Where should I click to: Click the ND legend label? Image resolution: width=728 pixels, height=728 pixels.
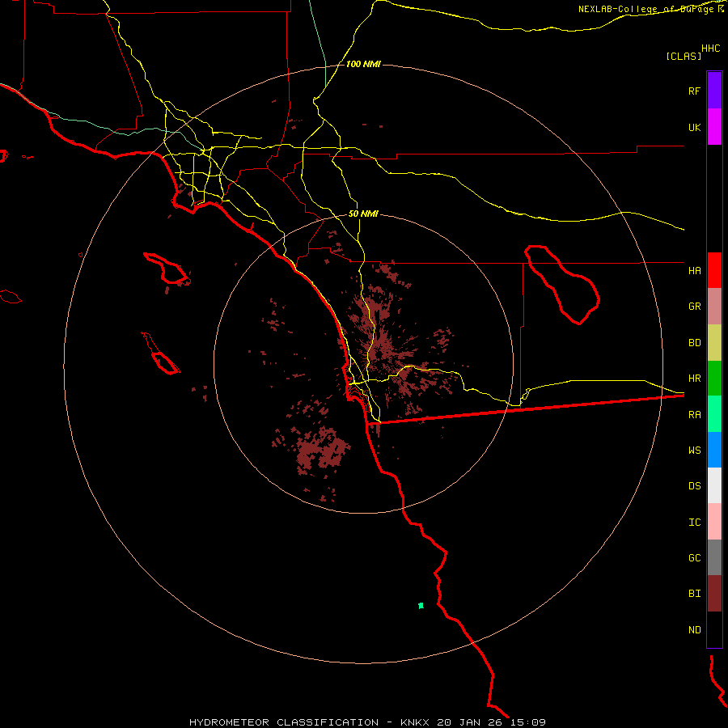click(x=694, y=629)
